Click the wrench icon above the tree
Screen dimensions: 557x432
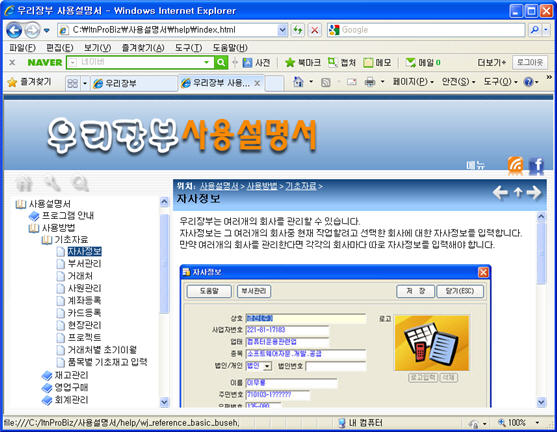point(53,183)
